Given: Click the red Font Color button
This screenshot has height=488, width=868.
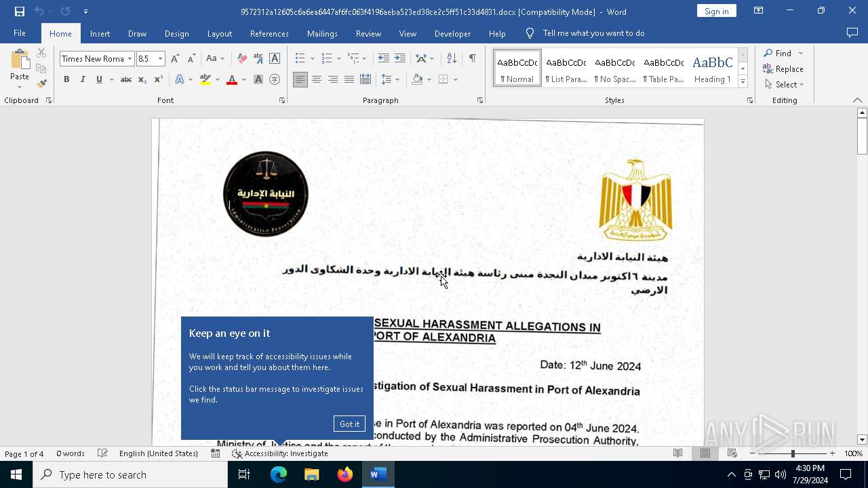Looking at the screenshot, I should coord(232,79).
